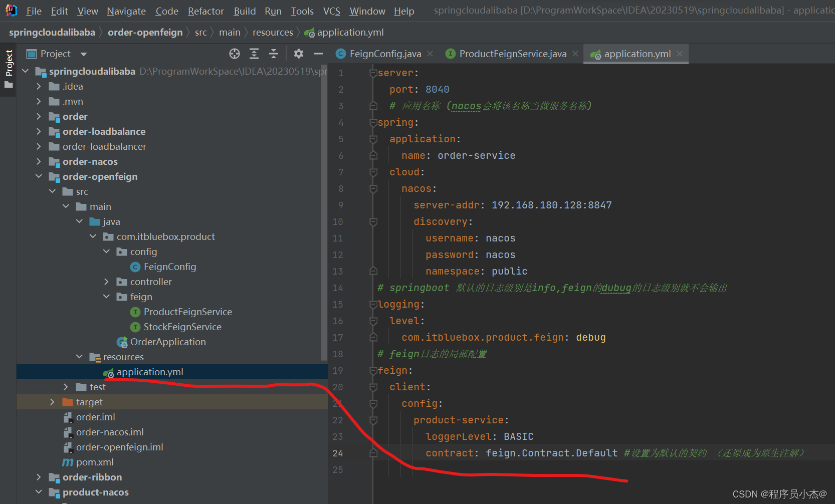The height and width of the screenshot is (504, 835).
Task: Expand the order-ribbon module
Action: coord(39,477)
